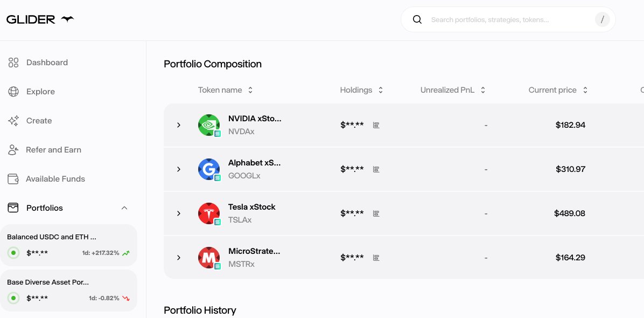
Task: Open the Create section
Action: [39, 121]
